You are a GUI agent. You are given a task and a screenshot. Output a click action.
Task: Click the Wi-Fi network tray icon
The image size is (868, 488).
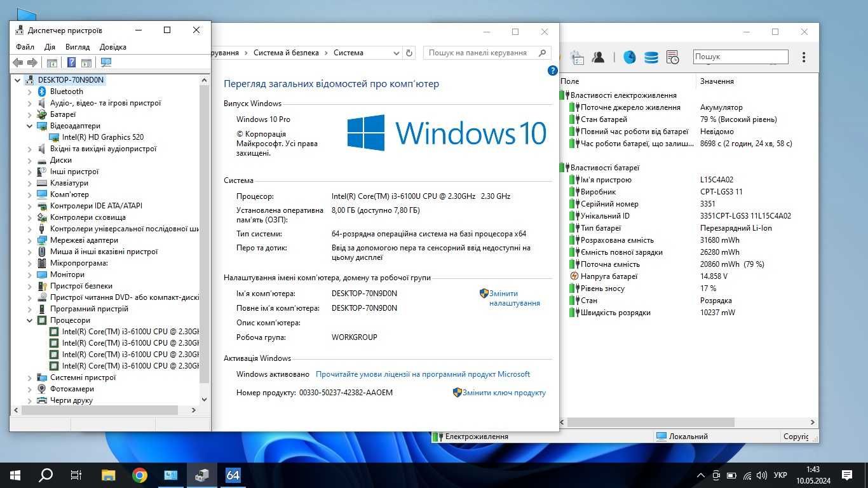point(747,475)
